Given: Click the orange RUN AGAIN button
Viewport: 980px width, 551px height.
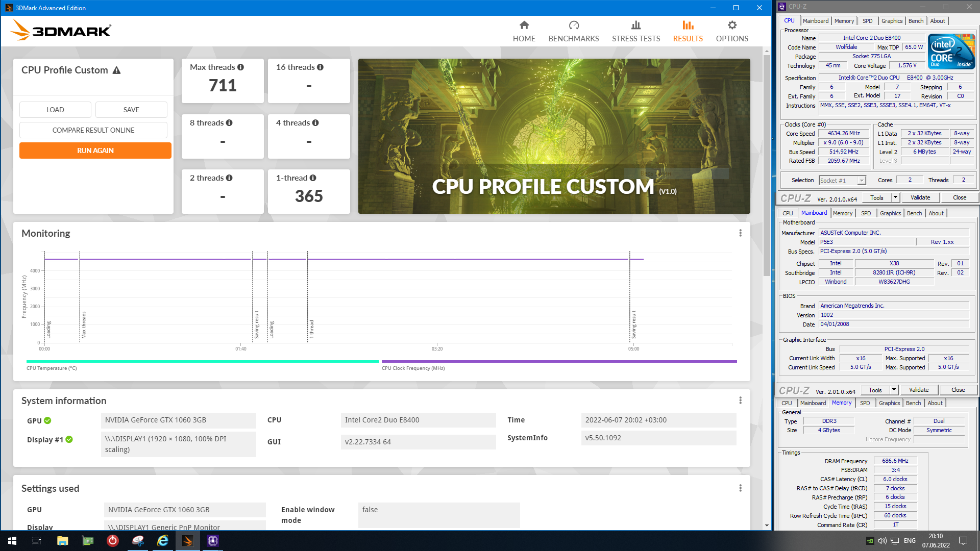Looking at the screenshot, I should 95,151.
